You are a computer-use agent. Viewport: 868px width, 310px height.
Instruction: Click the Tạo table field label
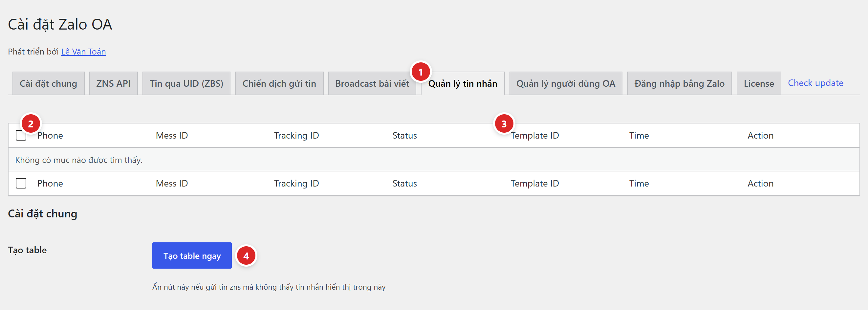[x=27, y=250]
